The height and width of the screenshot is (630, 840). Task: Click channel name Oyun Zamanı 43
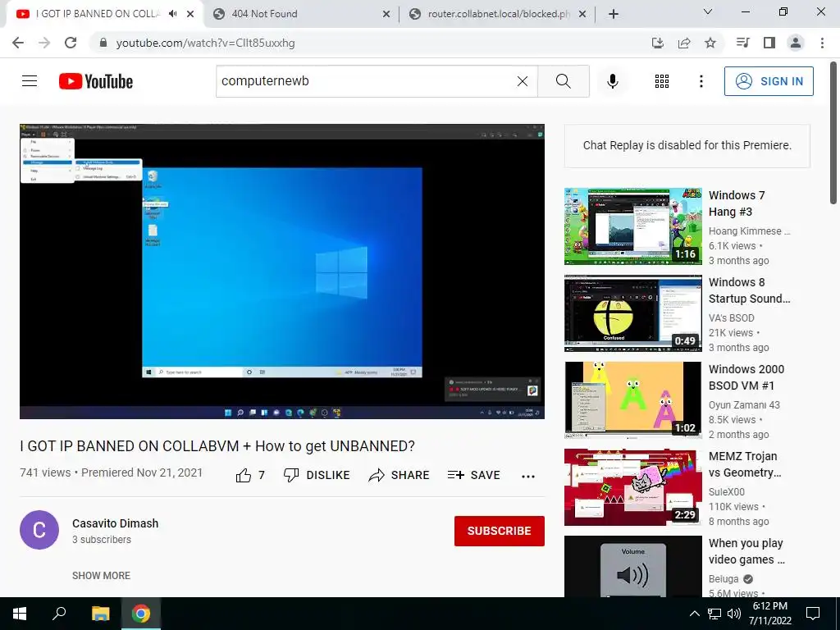coord(744,405)
